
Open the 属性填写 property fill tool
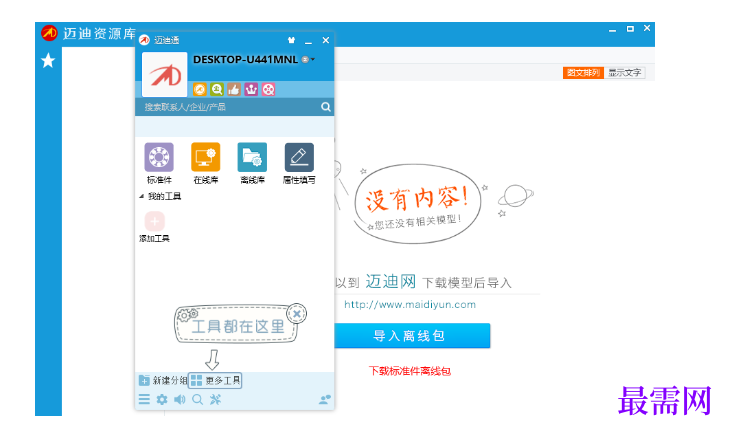pyautogui.click(x=299, y=157)
